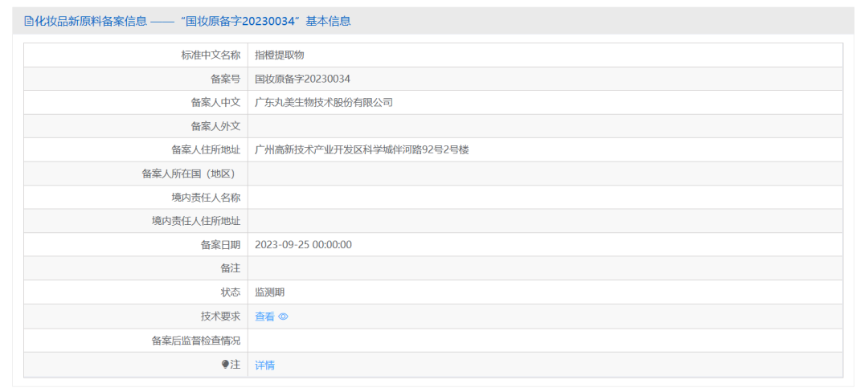Click the 备案后监督检查情况 row label

[x=196, y=341]
